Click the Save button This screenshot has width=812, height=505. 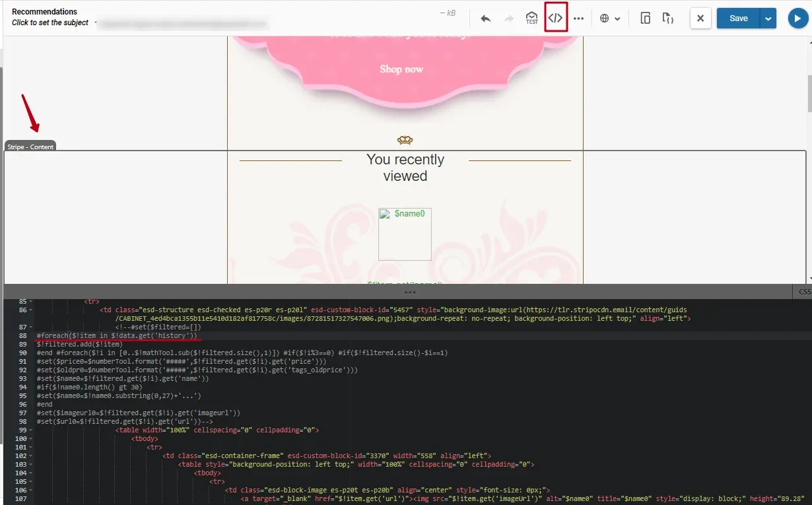click(x=738, y=18)
